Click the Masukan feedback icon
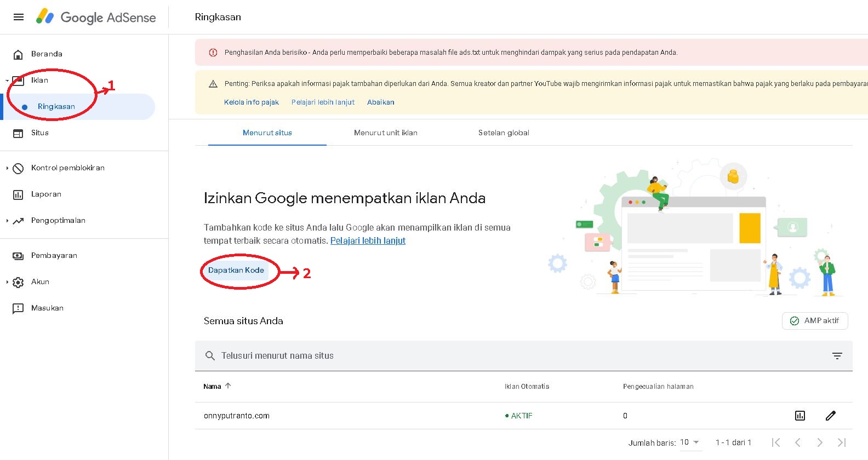This screenshot has height=460, width=868. [18, 308]
